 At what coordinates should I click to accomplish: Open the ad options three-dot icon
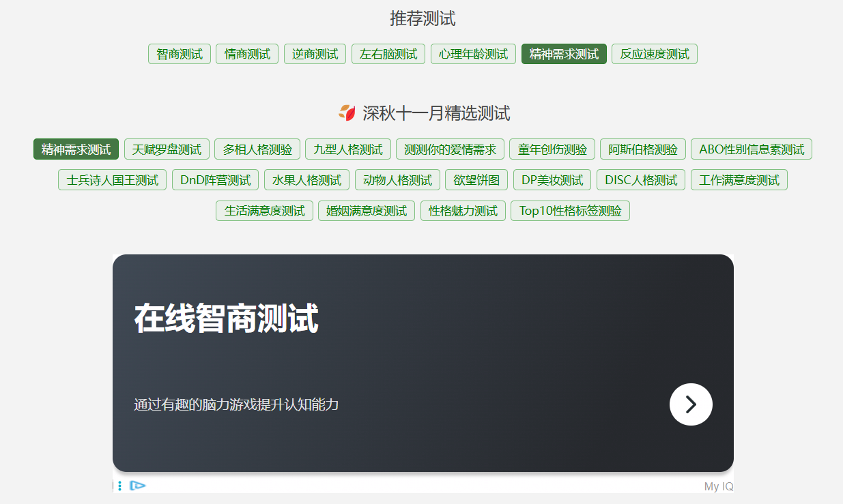click(x=119, y=486)
